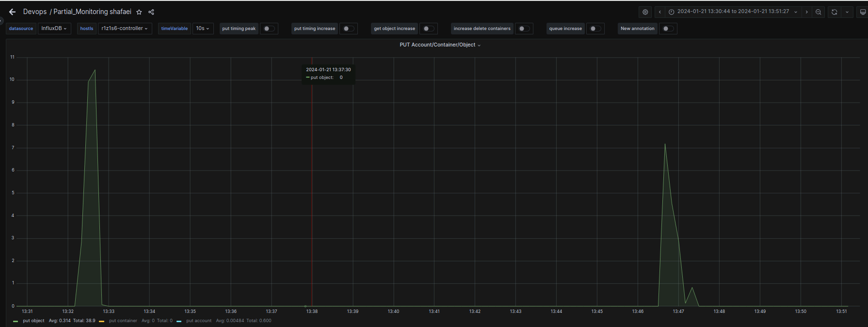Viewport: 868px width, 327px height.
Task: Open the InfluxDB datasource dropdown
Action: click(x=54, y=29)
